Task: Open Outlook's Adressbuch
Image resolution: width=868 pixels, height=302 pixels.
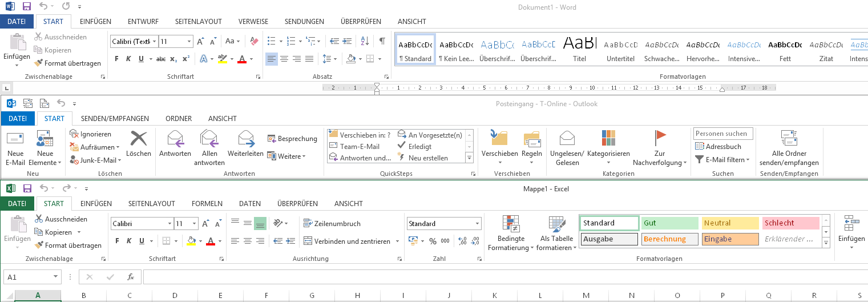Action: coord(718,147)
